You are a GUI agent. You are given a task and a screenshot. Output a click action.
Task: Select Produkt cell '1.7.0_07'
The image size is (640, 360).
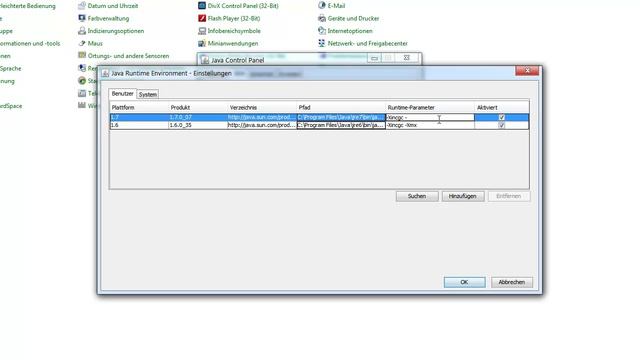pyautogui.click(x=198, y=118)
